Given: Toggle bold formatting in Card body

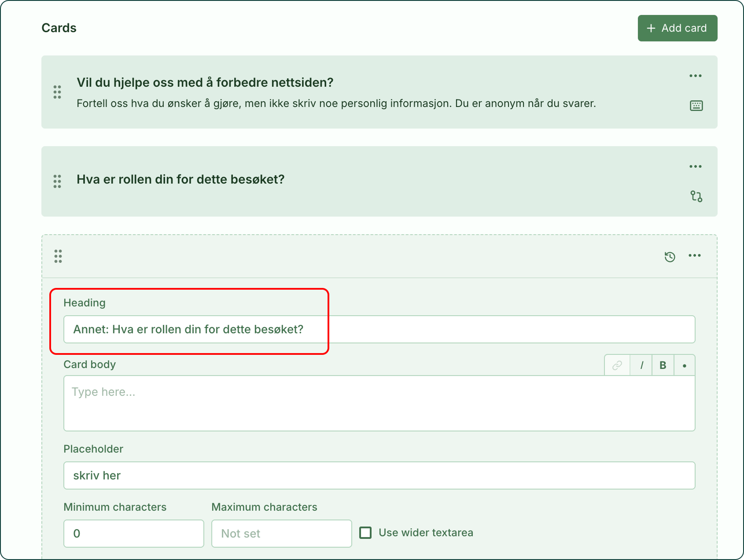Looking at the screenshot, I should (663, 365).
